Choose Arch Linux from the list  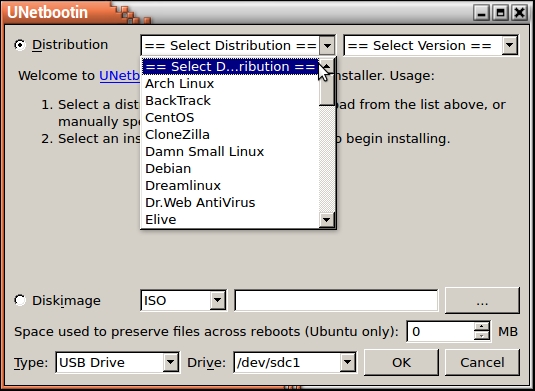230,84
